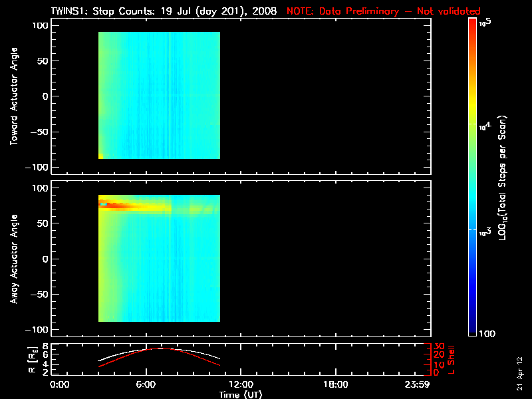Click the 23:59 time axis label
Image resolution: width=532 pixels, height=399 pixels.
[x=417, y=384]
